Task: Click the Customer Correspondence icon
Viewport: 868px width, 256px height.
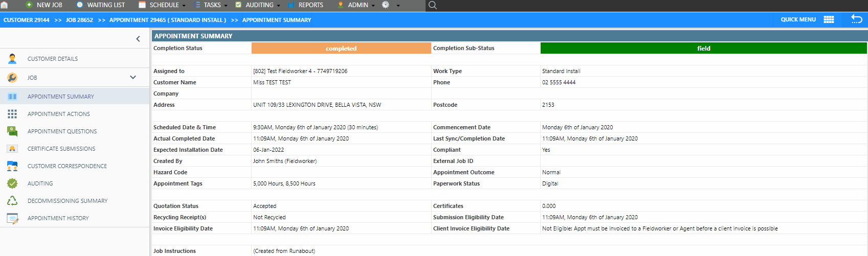Action: [x=12, y=166]
